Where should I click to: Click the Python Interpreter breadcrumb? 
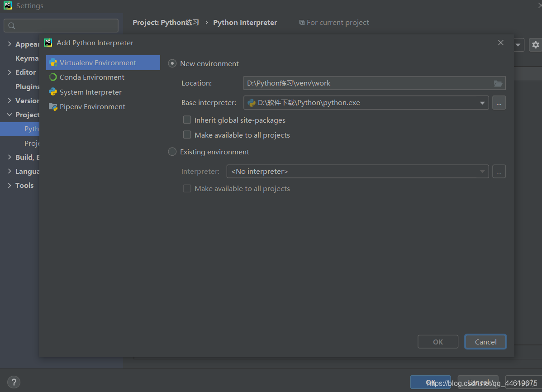click(245, 22)
